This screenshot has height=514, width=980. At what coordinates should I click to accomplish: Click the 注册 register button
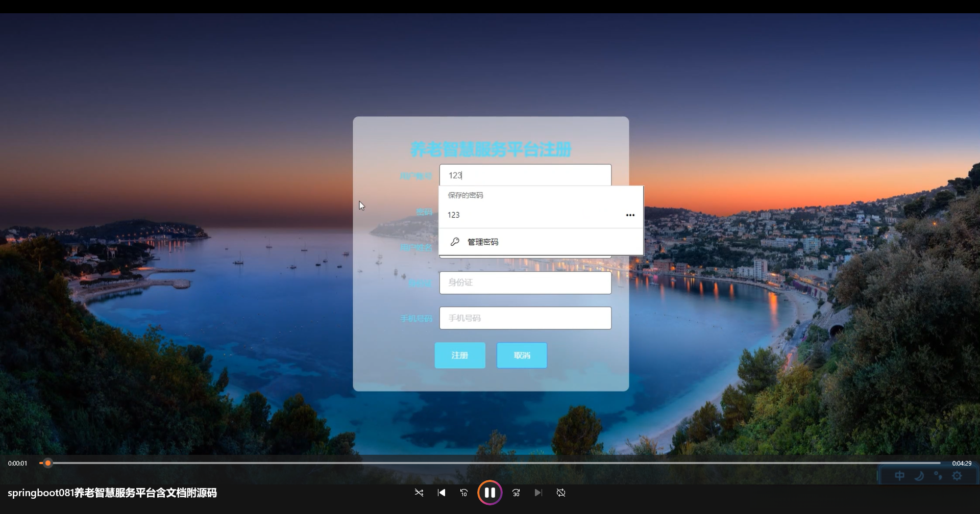coord(460,355)
